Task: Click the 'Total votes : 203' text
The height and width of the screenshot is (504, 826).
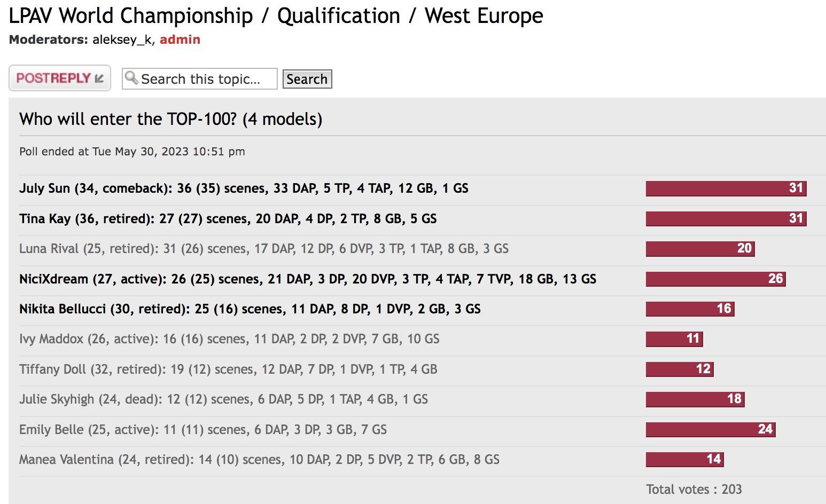Action: [x=693, y=490]
